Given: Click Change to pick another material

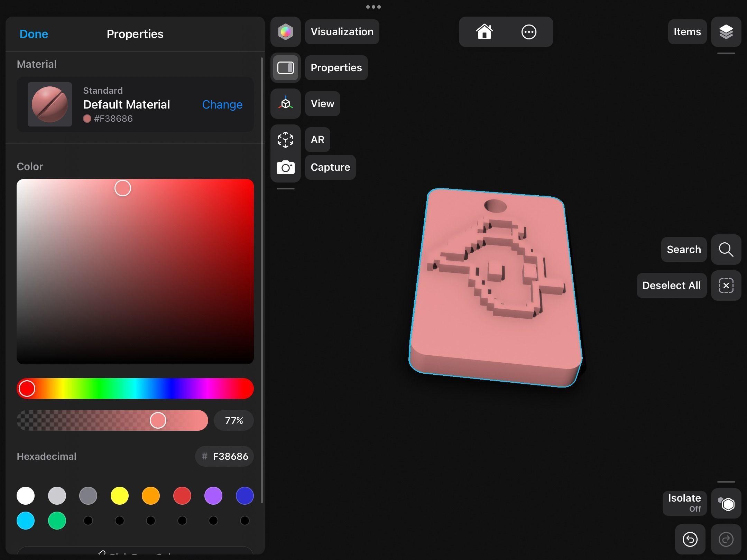Looking at the screenshot, I should click(x=222, y=104).
